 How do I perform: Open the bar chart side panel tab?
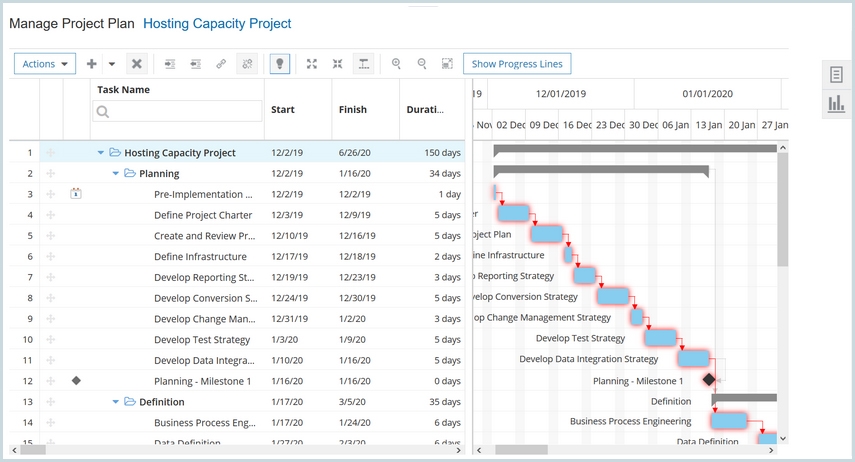pyautogui.click(x=836, y=104)
